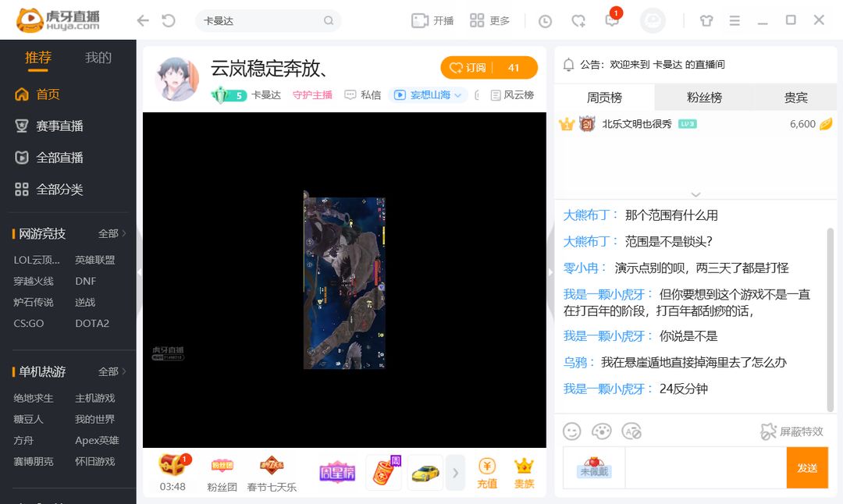The image size is (843, 504).
Task: Show more gifts with right arrow
Action: pyautogui.click(x=455, y=473)
